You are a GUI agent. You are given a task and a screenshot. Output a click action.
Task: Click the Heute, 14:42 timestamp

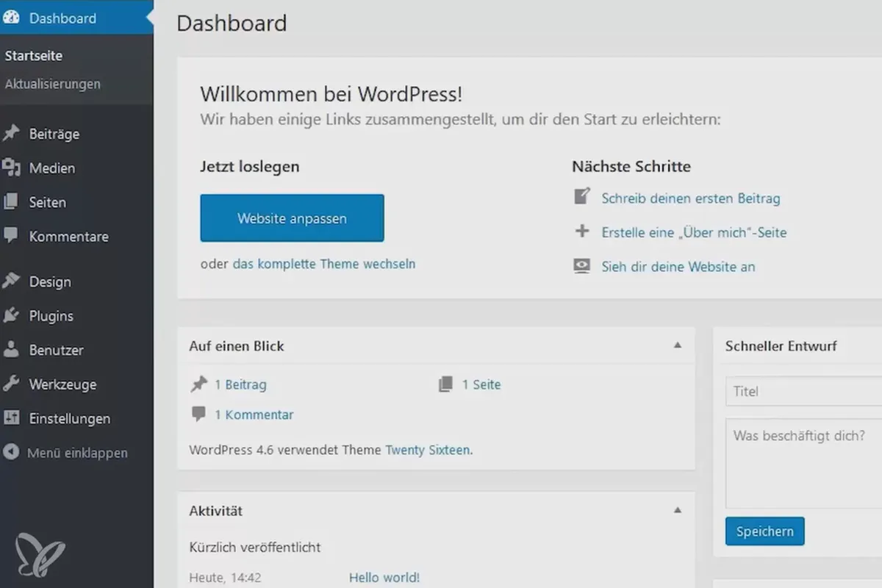pos(225,578)
